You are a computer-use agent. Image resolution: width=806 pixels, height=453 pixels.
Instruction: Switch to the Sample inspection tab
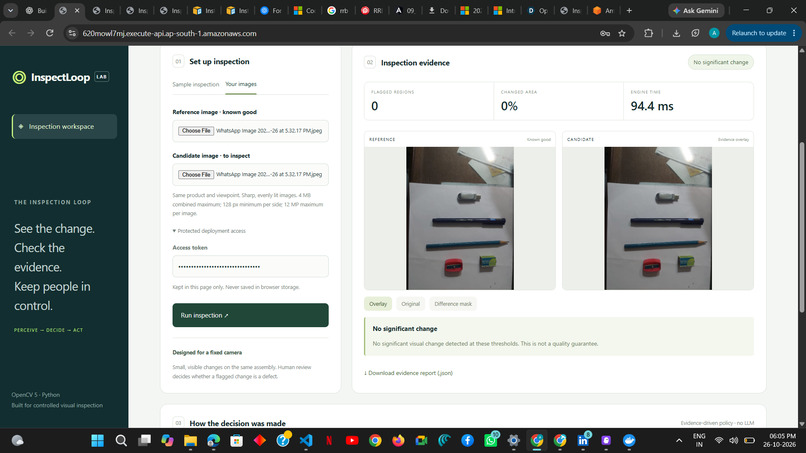[195, 84]
